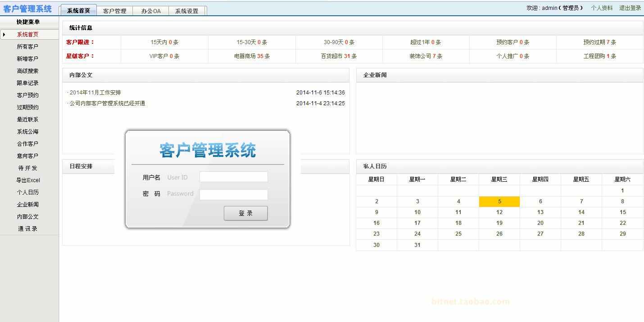Click the 百货超市 31 条 statistic
This screenshot has height=322, width=644.
[339, 56]
